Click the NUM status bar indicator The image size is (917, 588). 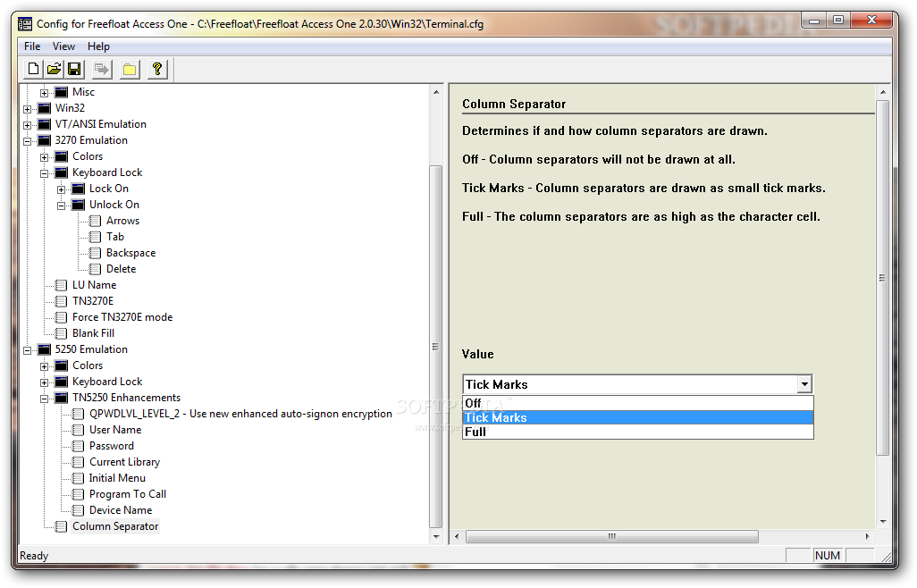click(828, 555)
